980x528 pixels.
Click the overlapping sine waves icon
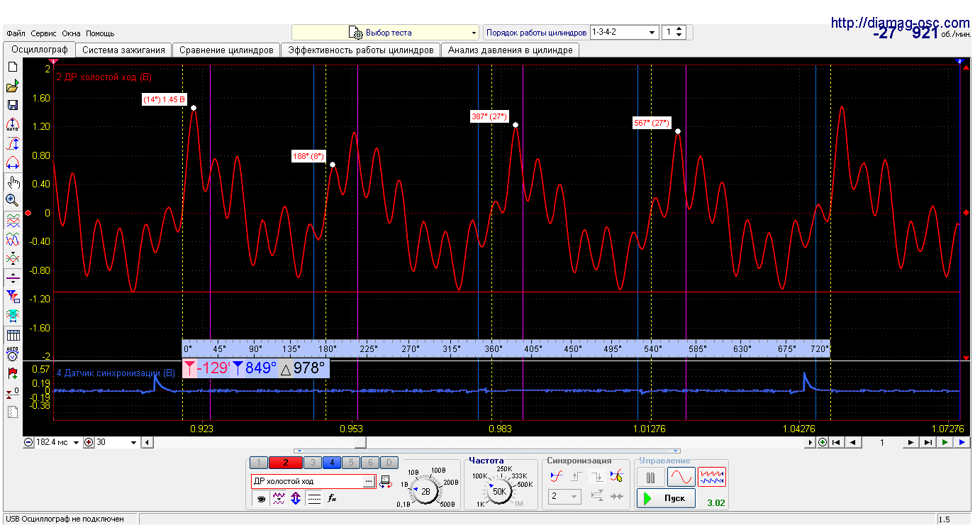tap(13, 239)
